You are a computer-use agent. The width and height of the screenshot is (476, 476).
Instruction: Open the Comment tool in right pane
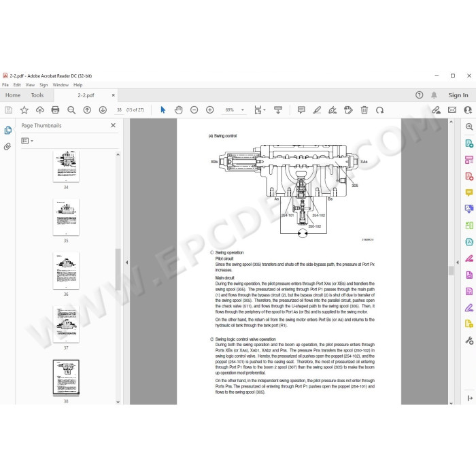[469, 192]
